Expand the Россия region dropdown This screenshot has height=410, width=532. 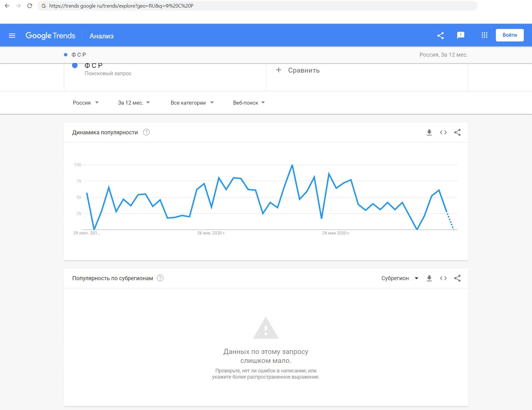(86, 103)
